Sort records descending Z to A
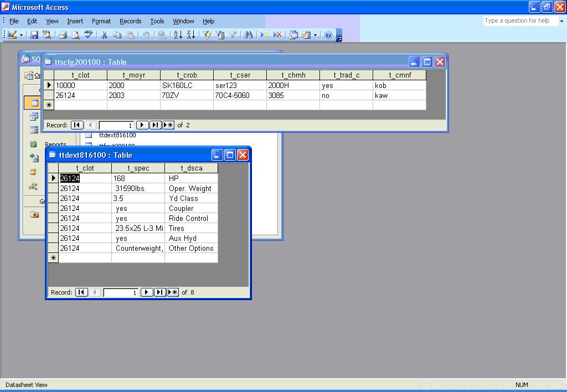The width and height of the screenshot is (567, 392). pyautogui.click(x=190, y=35)
